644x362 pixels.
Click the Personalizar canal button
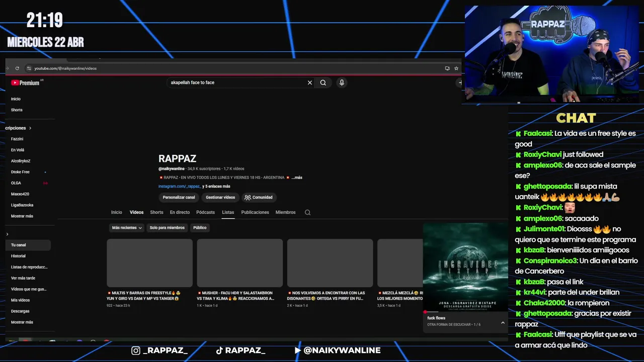click(179, 198)
